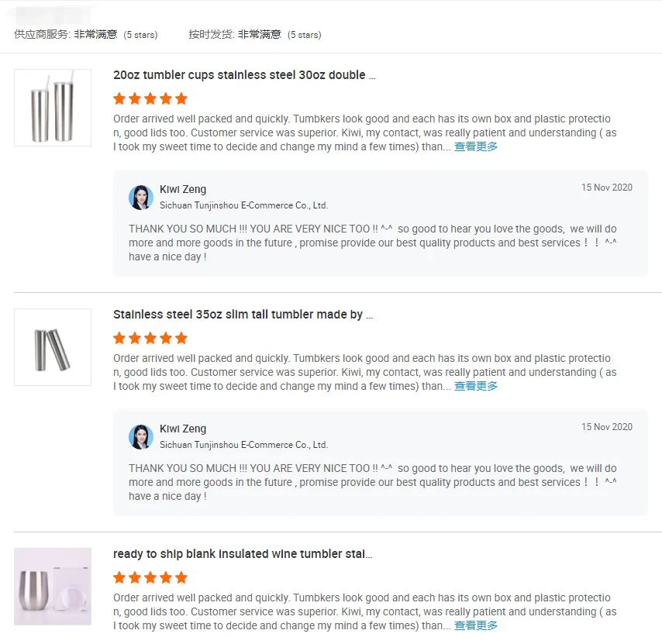Open 'ready to ship blank insulated wine tumbler' title

pyautogui.click(x=243, y=554)
